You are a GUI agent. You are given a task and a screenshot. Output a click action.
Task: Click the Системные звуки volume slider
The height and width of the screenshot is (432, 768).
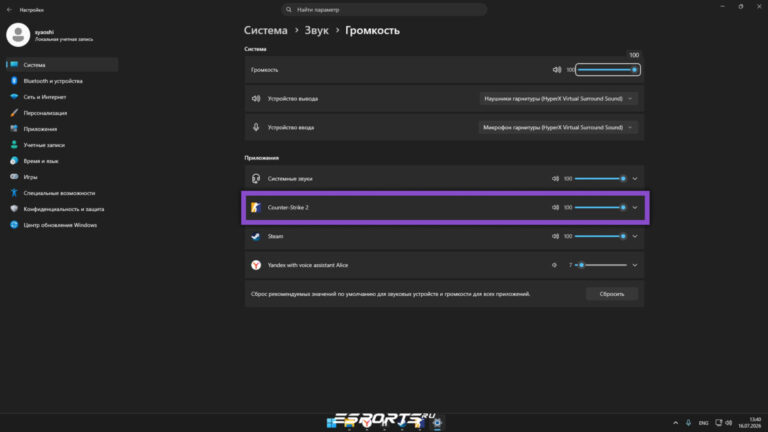coord(600,178)
